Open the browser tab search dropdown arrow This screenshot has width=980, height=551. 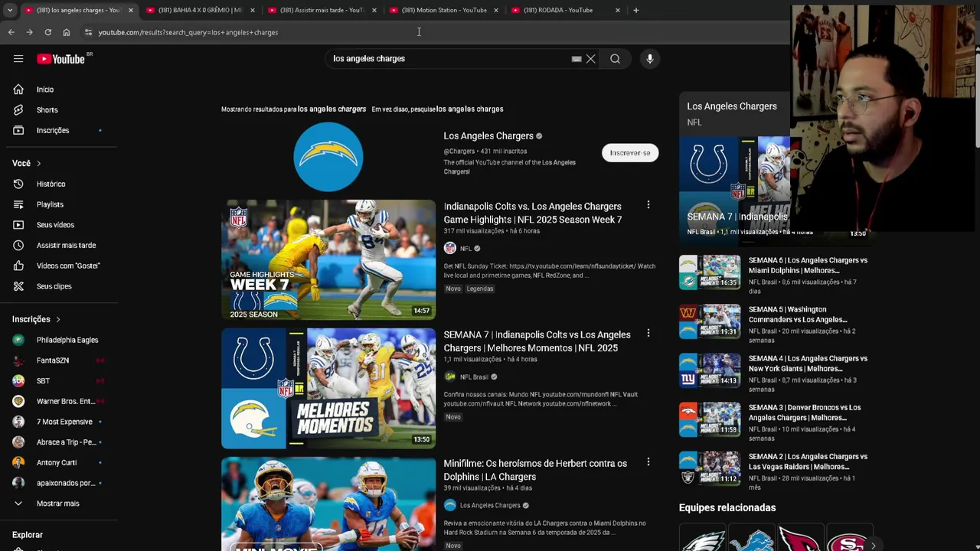click(9, 10)
